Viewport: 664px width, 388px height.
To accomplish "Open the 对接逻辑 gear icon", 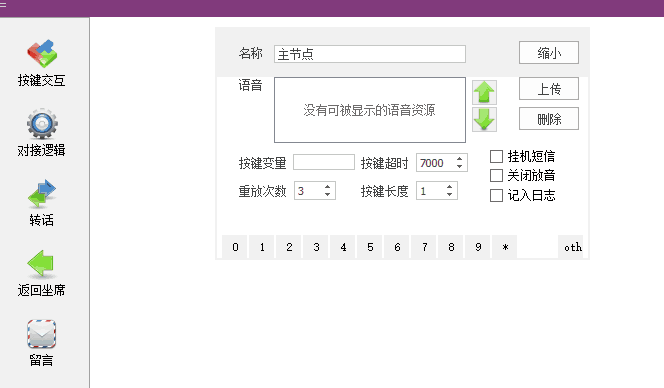I will point(42,124).
